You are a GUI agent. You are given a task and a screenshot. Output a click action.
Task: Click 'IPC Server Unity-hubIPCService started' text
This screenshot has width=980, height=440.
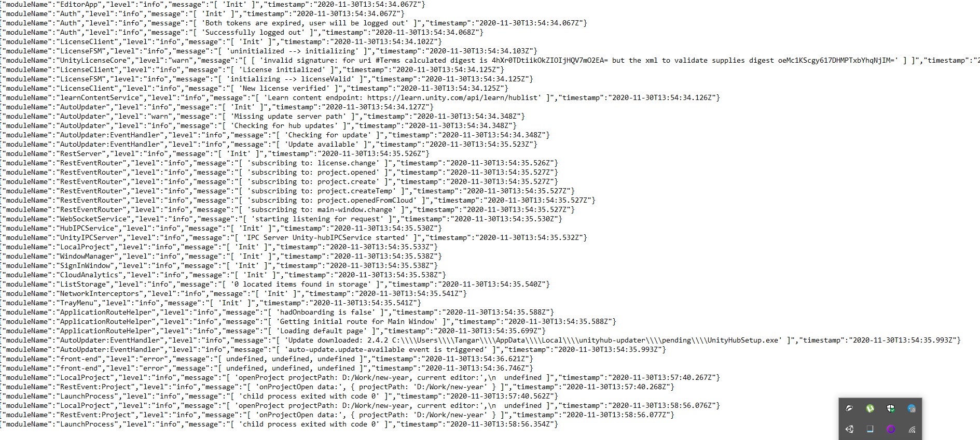pyautogui.click(x=327, y=237)
